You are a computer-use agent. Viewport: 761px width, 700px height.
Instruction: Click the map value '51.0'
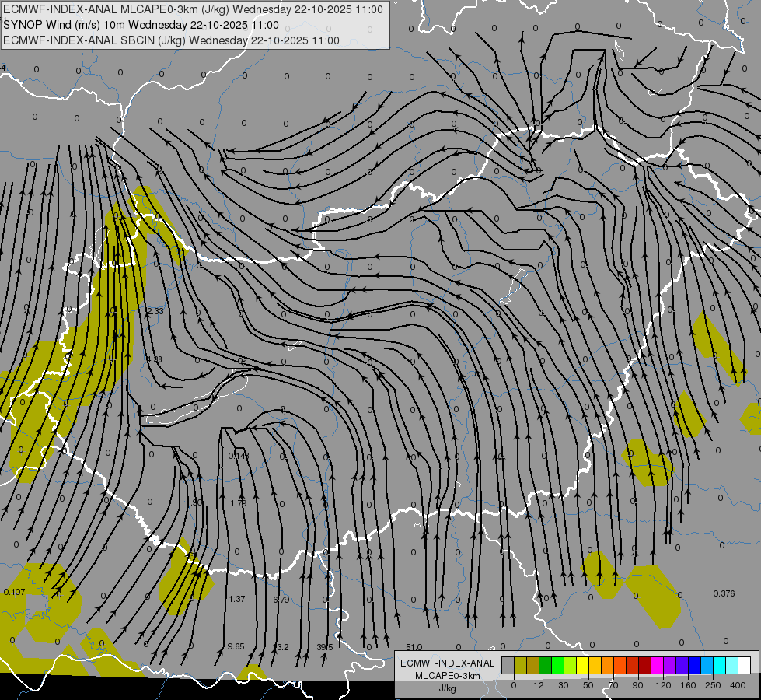[x=414, y=647]
